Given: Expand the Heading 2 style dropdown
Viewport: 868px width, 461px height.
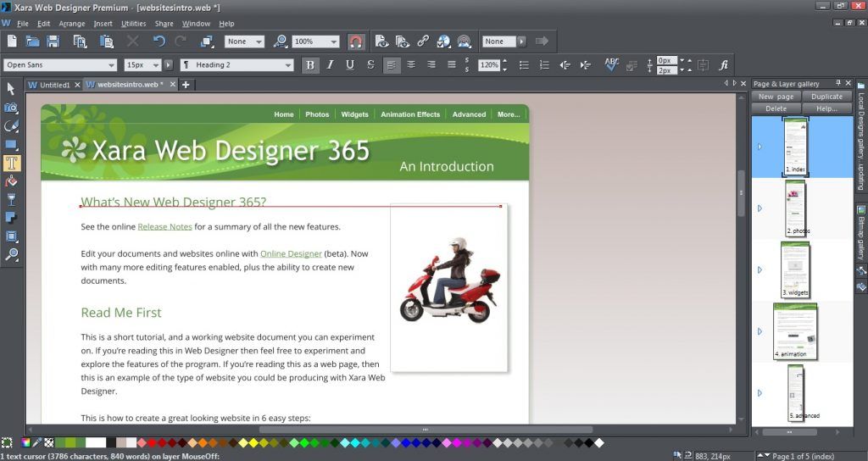Looking at the screenshot, I should (x=288, y=65).
